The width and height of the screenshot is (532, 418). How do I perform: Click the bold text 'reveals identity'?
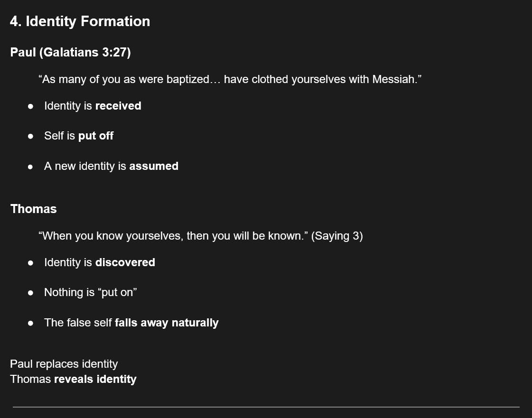tap(95, 379)
